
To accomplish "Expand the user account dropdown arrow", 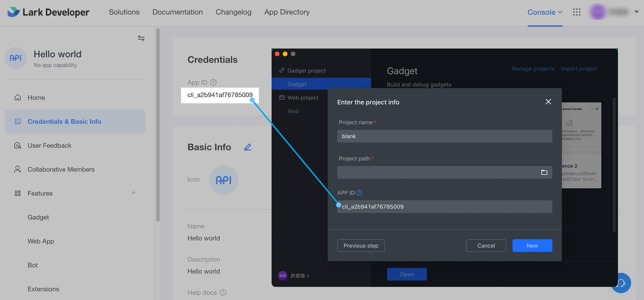I will 636,12.
